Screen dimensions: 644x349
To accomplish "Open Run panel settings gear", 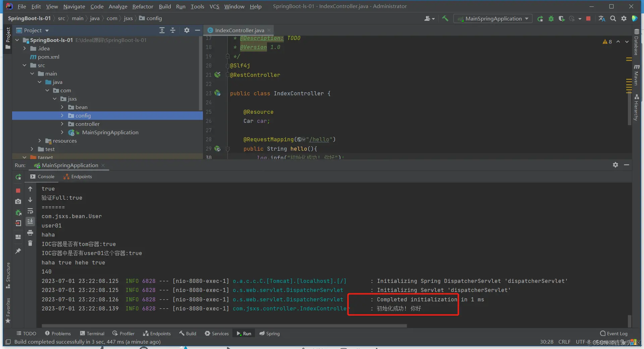I will coord(615,165).
